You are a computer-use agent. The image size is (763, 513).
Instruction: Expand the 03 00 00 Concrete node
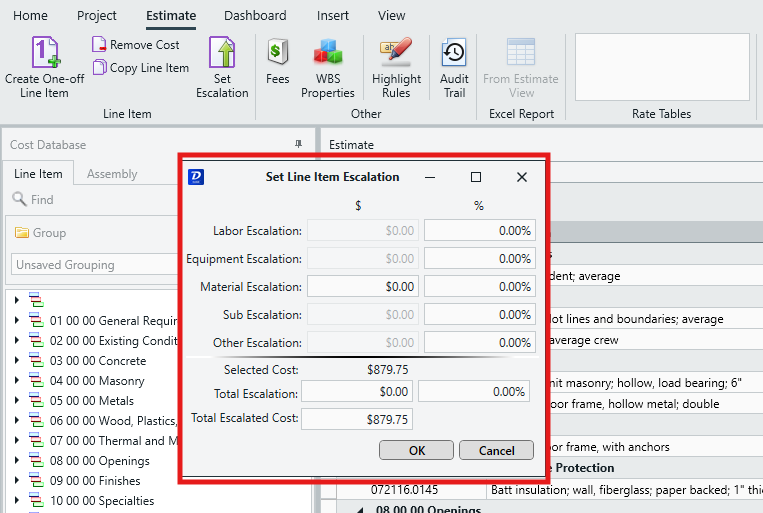[16, 361]
